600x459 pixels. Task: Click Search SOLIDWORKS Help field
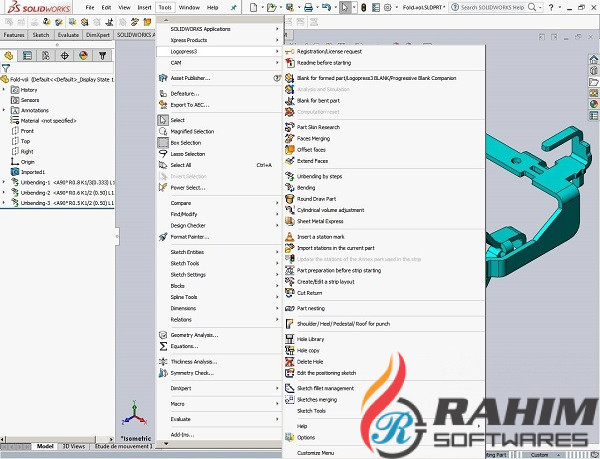pos(493,7)
